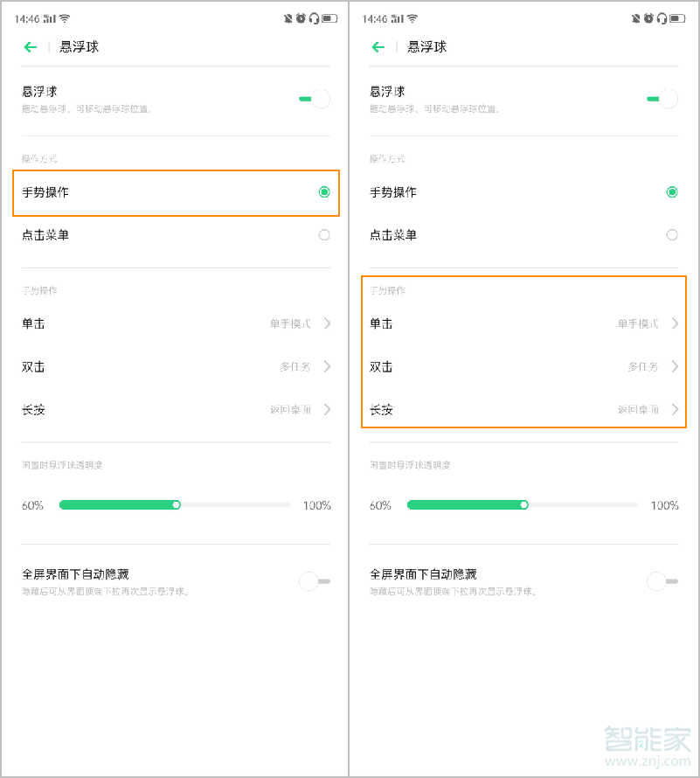This screenshot has height=778, width=700.
Task: Toggle 全屏界面下自动隐藏 on
Action: tap(312, 581)
